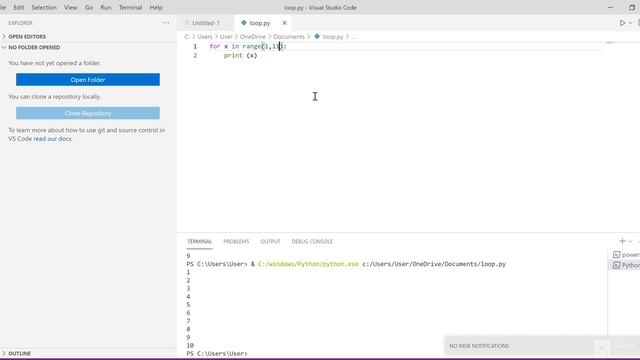Click the Open Folder button
Viewport: 640px width, 360px height.
click(x=88, y=80)
